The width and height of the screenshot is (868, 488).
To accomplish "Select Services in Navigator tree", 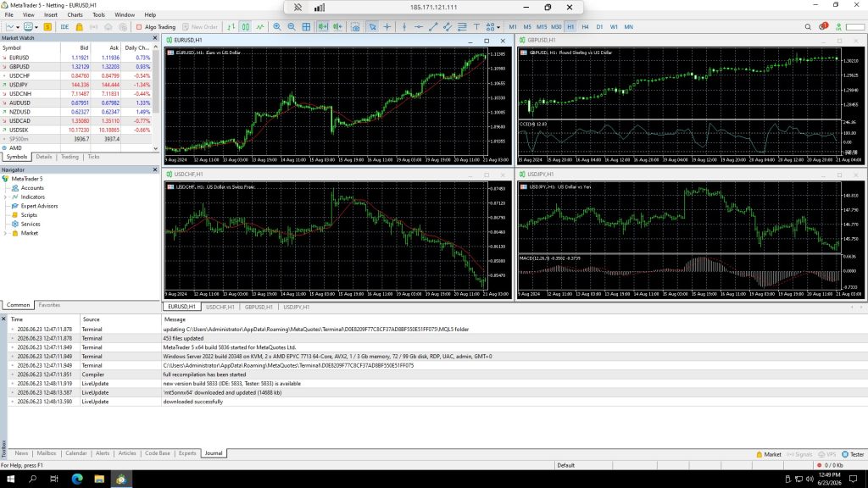I will (31, 224).
